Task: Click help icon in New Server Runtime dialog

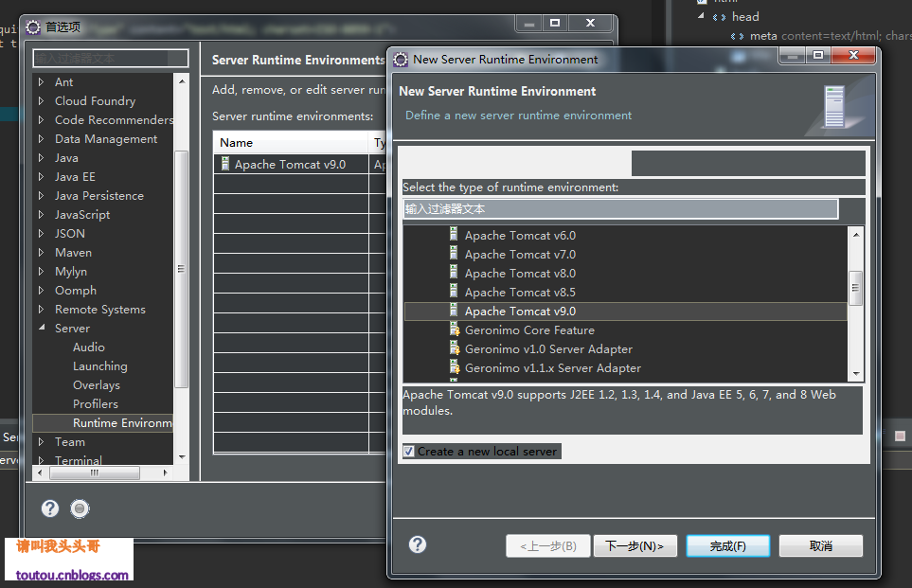Action: click(x=418, y=544)
